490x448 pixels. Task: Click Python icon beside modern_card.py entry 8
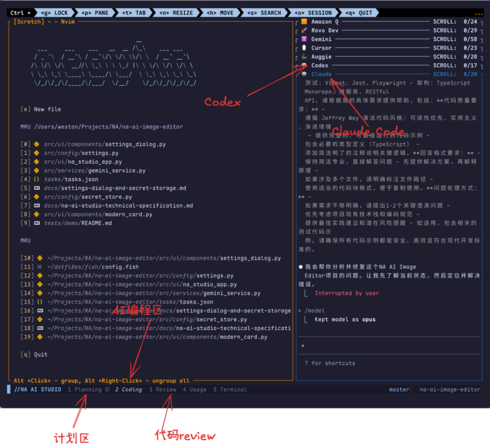coord(37,214)
